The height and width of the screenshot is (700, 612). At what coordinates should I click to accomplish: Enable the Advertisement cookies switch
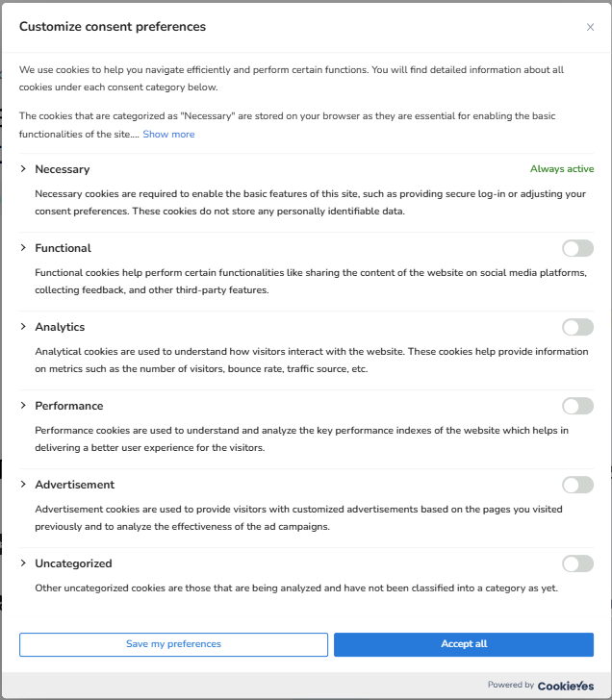(x=577, y=486)
